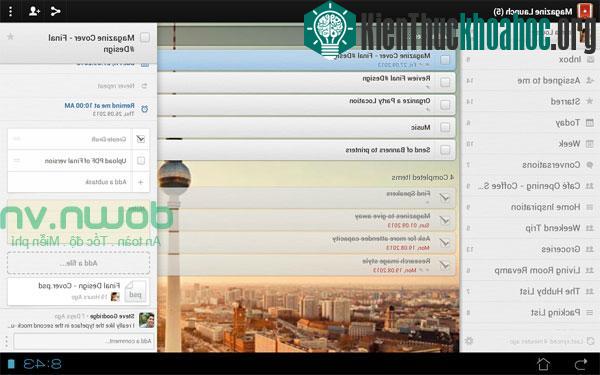Open the Home Inspiration list
This screenshot has height=375, width=600.
530,207
